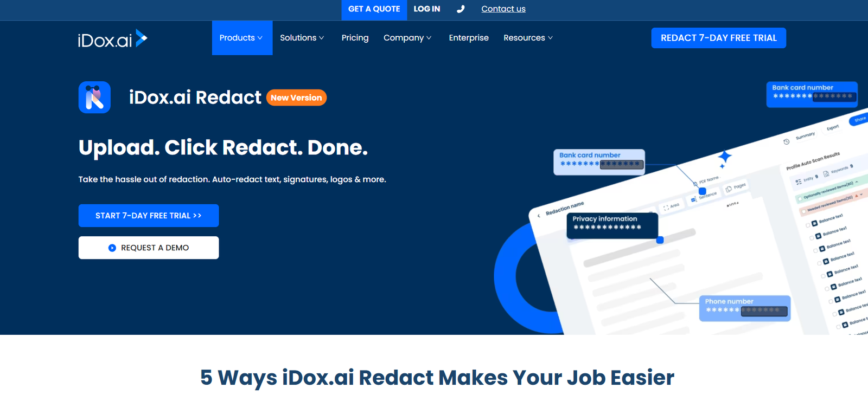Click the iDox.ai logo in header

[112, 38]
